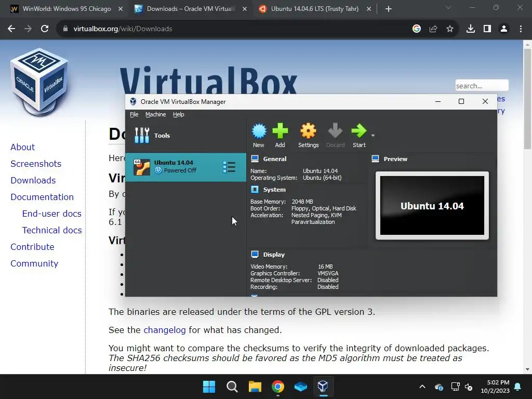Open File Explorer from taskbar
The height and width of the screenshot is (399, 532).
pos(255,387)
